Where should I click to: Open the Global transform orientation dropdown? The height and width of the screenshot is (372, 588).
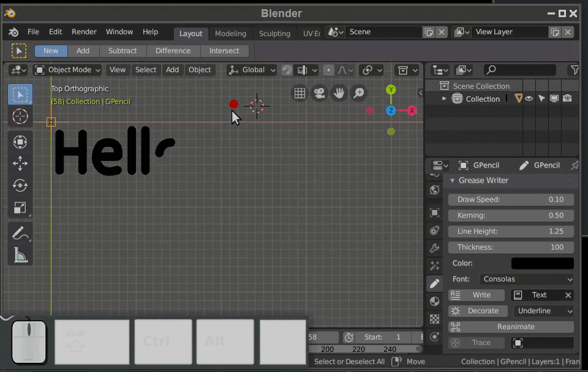coord(252,70)
